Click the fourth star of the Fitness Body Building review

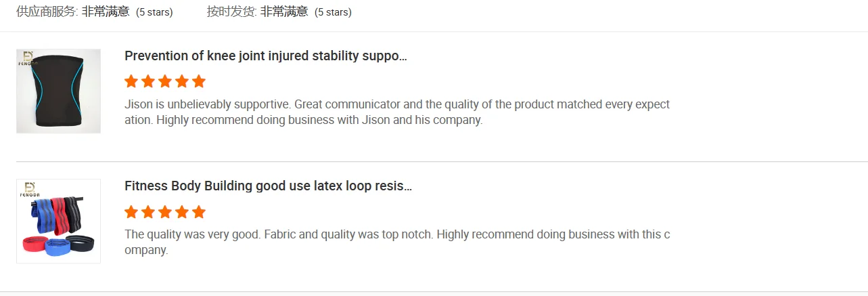[182, 212]
